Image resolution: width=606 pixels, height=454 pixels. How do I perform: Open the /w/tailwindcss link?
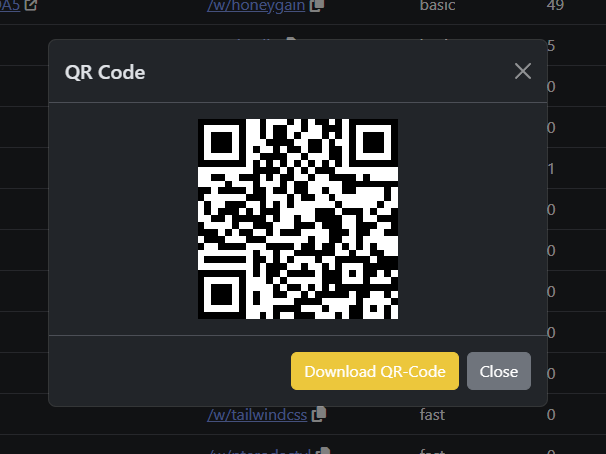[257, 415]
